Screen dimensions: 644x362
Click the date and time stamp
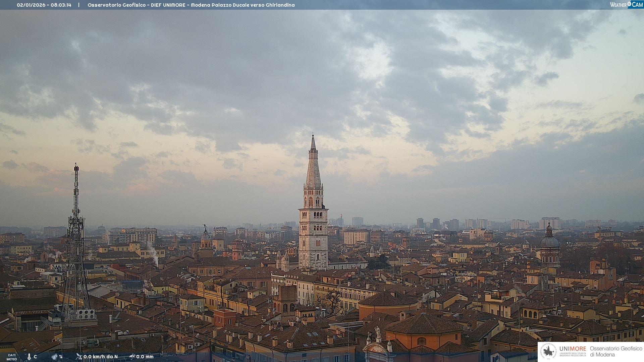[x=44, y=5]
